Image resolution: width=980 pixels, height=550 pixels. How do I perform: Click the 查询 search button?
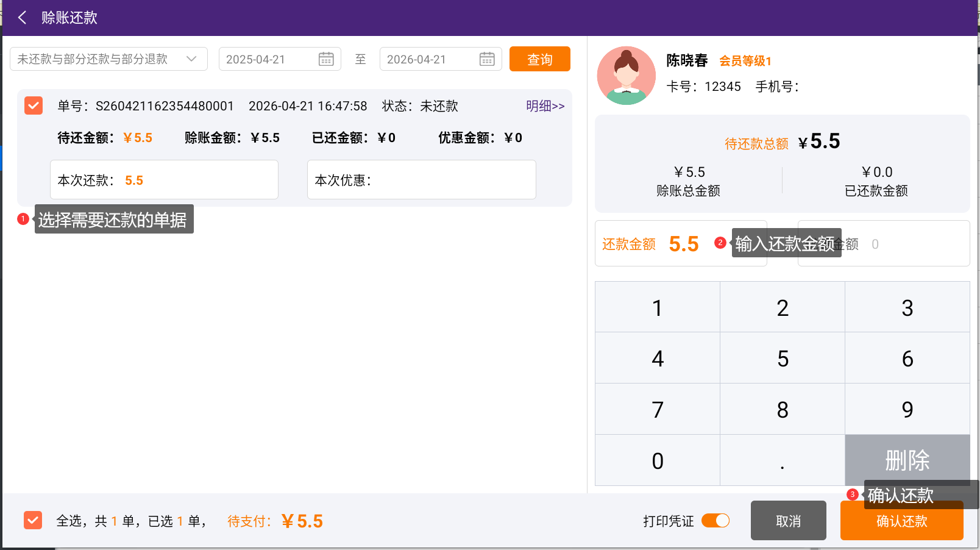tap(539, 59)
